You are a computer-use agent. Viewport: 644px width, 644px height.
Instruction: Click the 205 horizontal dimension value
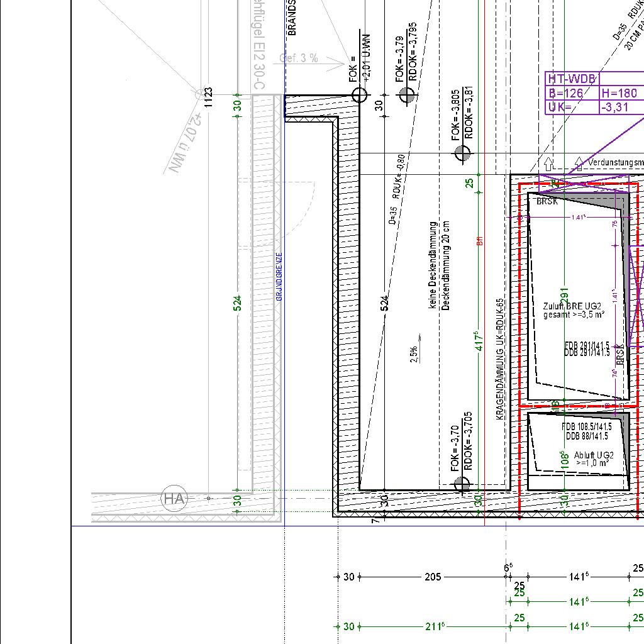[x=433, y=577]
